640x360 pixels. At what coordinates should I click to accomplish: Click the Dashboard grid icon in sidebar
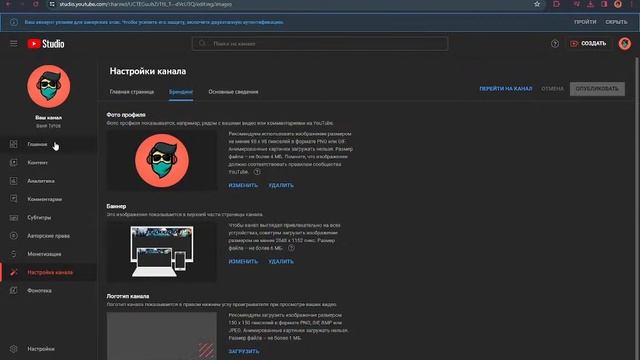pyautogui.click(x=13, y=144)
